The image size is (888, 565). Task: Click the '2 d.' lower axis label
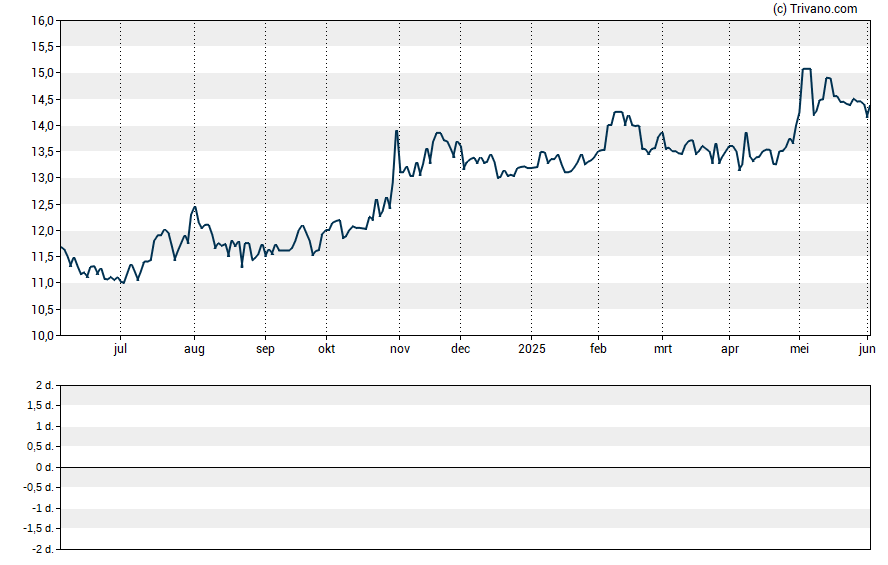pos(45,386)
